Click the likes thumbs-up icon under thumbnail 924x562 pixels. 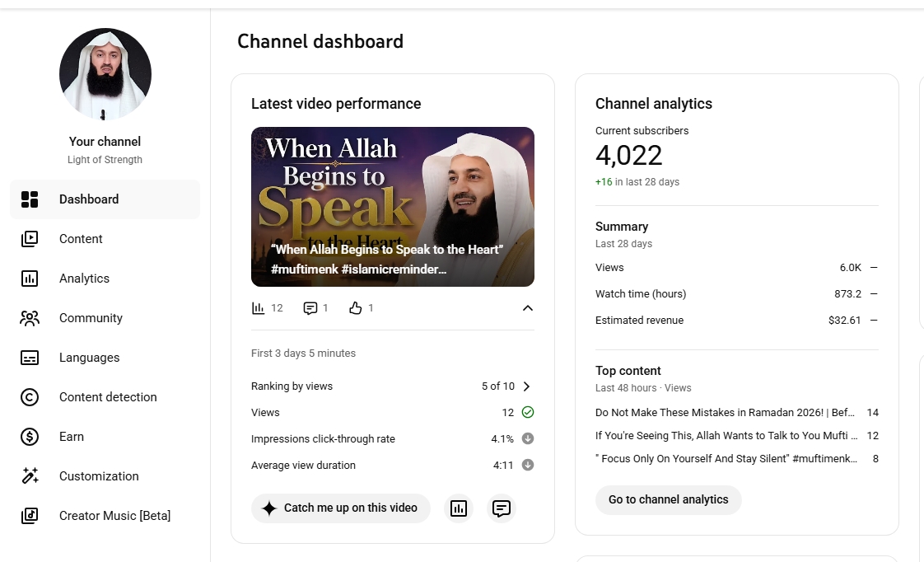click(x=355, y=308)
